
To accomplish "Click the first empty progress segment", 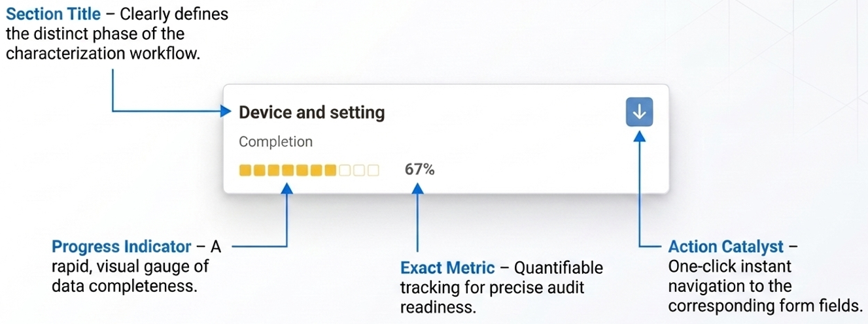I will pyautogui.click(x=345, y=170).
